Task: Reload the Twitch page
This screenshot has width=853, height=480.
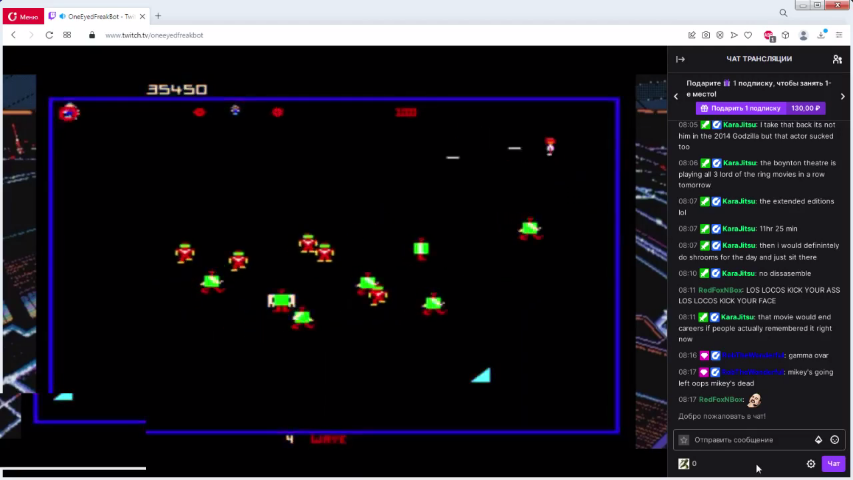Action: pos(49,35)
